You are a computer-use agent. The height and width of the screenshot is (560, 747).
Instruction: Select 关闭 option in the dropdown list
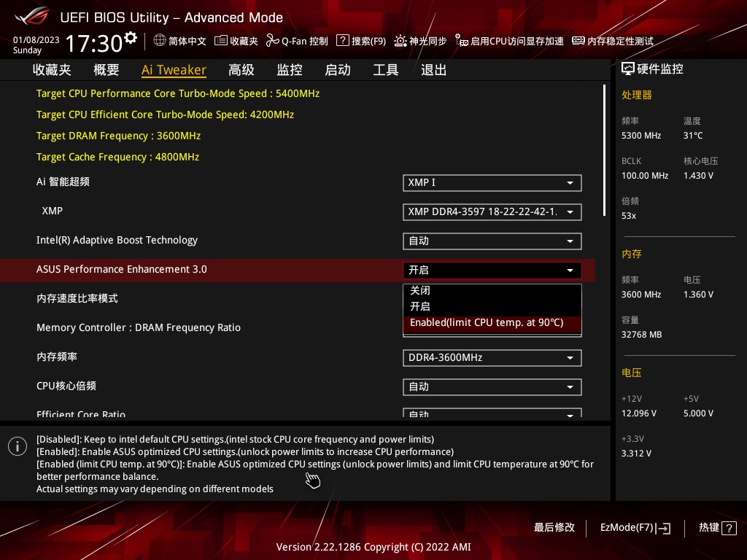pos(420,290)
